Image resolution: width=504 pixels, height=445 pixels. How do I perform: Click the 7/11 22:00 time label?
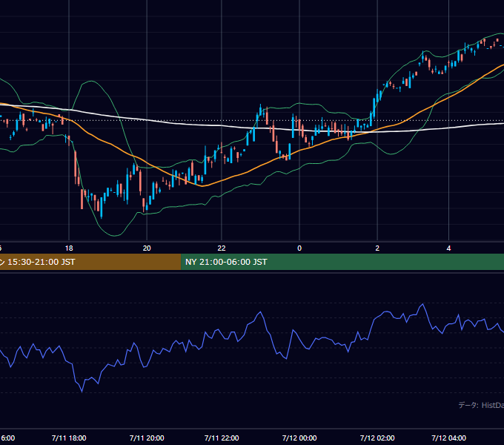(x=222, y=438)
